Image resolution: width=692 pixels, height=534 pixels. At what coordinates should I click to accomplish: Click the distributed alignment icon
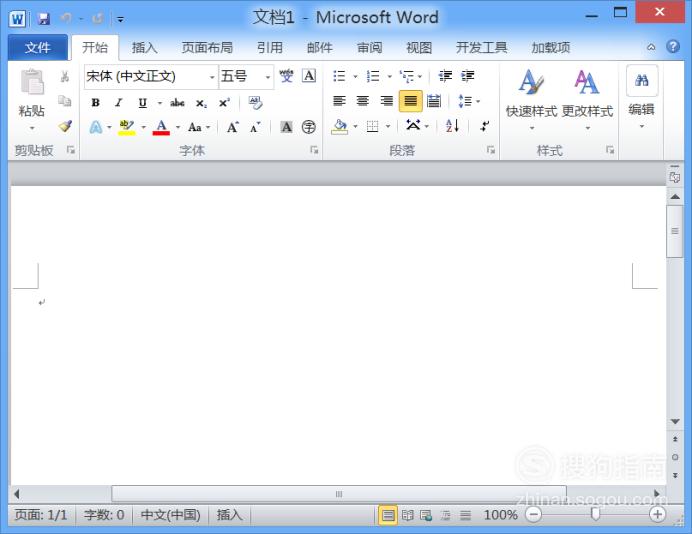click(x=434, y=102)
